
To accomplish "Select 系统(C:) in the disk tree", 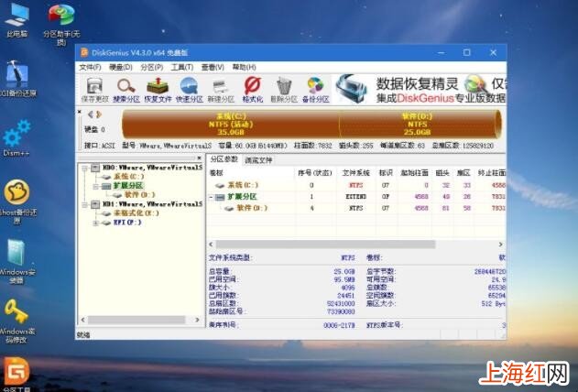I will (129, 177).
